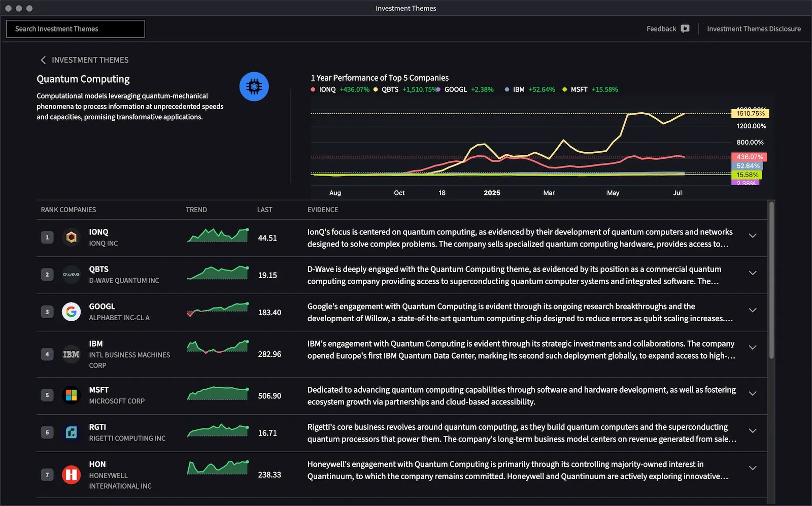Click the Feedback speech bubble icon
Screen dimensions: 812x506
pos(685,29)
